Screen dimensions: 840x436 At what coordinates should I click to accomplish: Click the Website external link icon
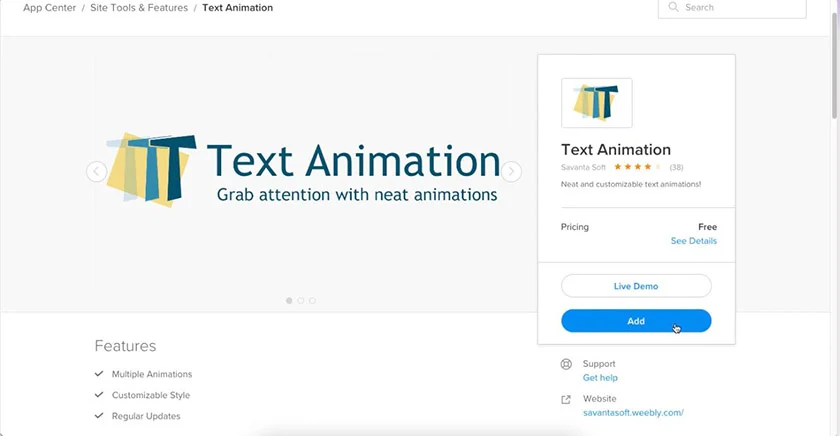pyautogui.click(x=566, y=400)
